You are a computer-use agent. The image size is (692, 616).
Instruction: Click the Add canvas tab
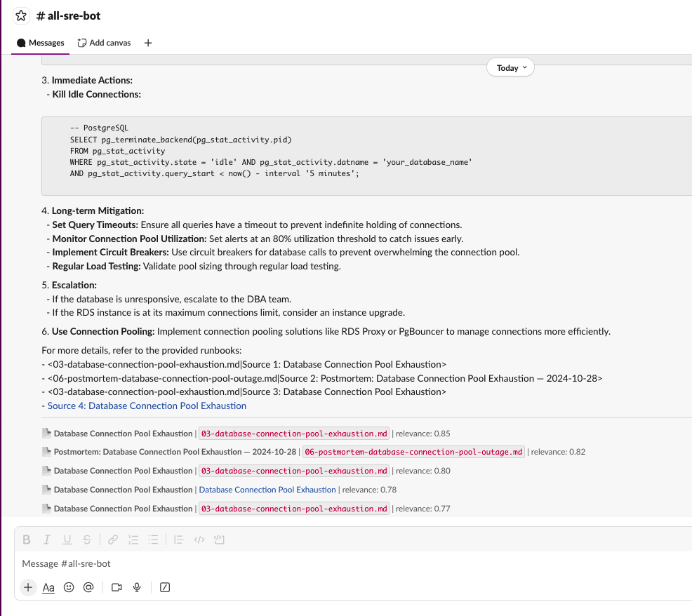pos(105,43)
